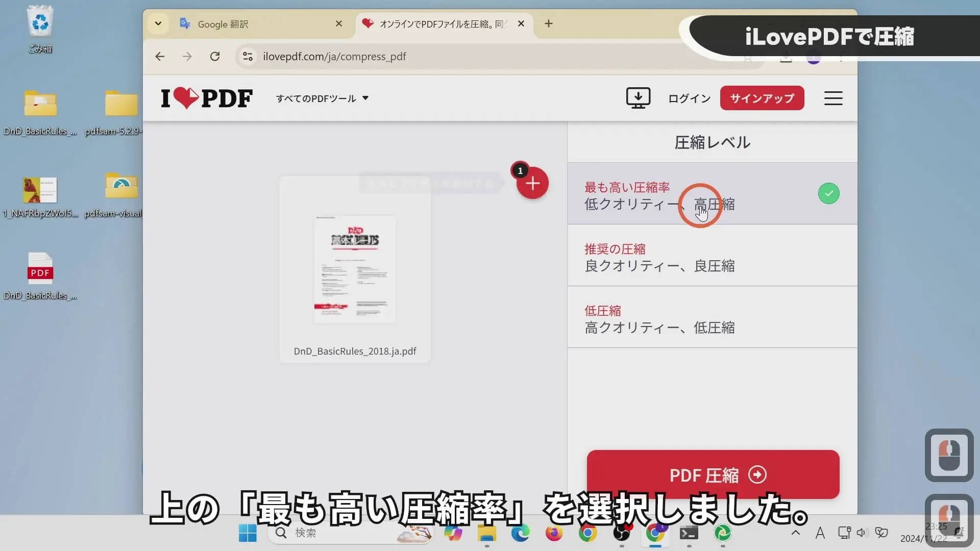Open Microsoft Edge from the taskbar

click(521, 534)
